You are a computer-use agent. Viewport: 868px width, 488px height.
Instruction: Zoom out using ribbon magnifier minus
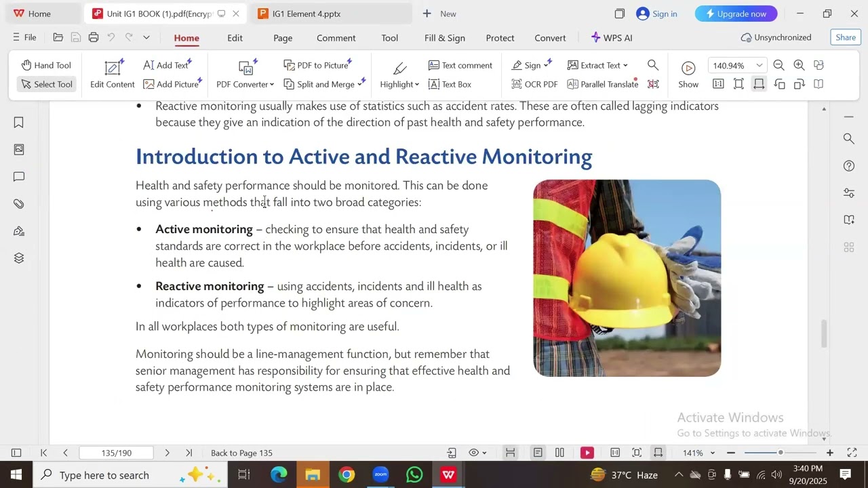(x=779, y=65)
